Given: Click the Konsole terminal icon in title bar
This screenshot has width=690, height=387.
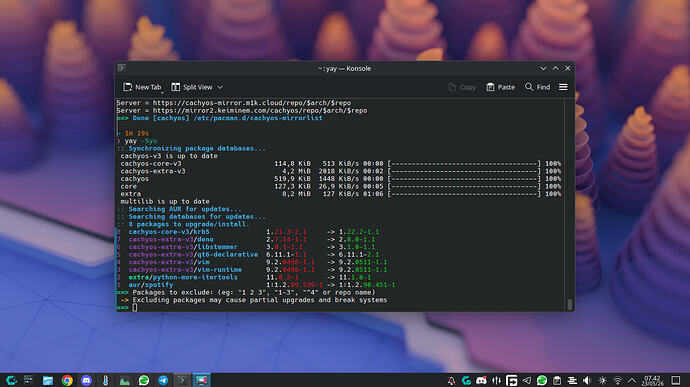Looking at the screenshot, I should (122, 68).
